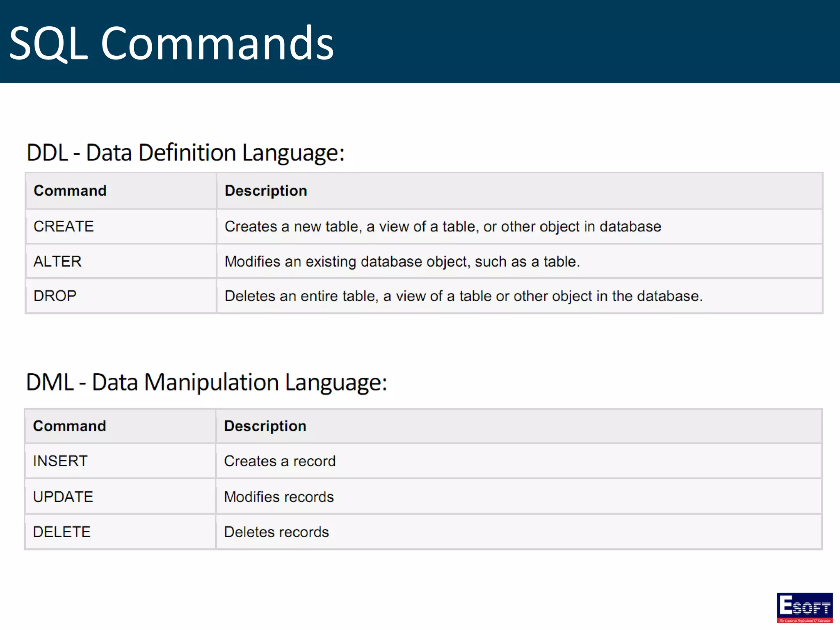The width and height of the screenshot is (840, 630).
Task: Click the 'Modifies records' description
Action: click(x=279, y=497)
